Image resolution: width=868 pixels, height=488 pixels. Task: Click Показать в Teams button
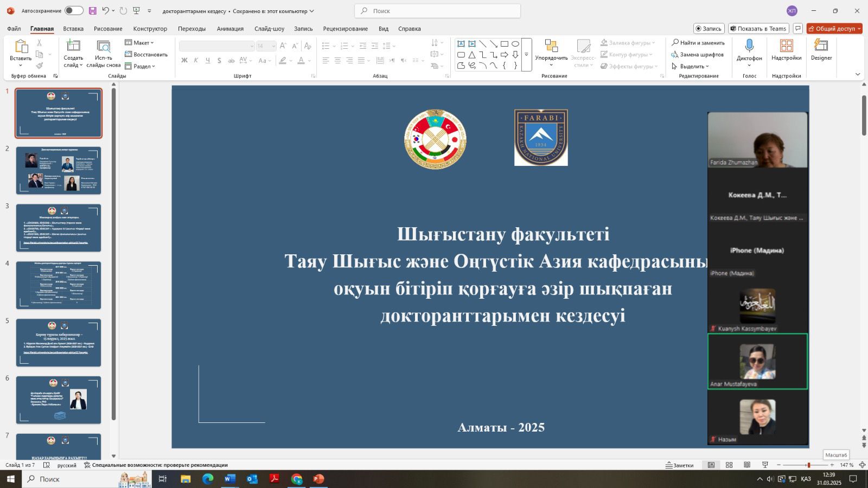(x=757, y=29)
